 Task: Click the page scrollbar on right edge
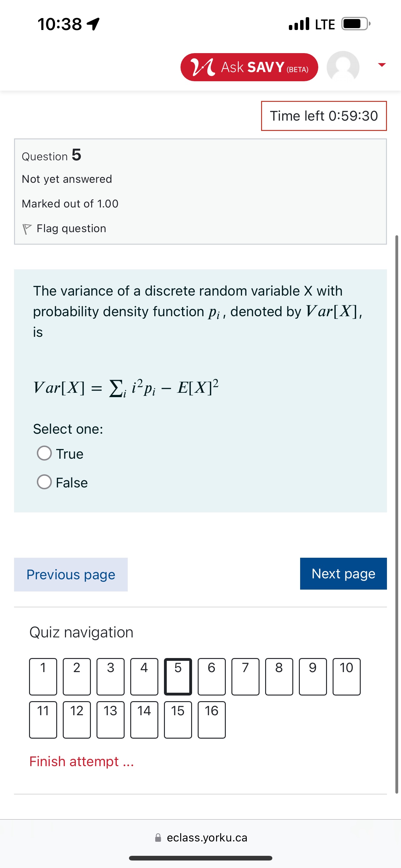point(397,506)
